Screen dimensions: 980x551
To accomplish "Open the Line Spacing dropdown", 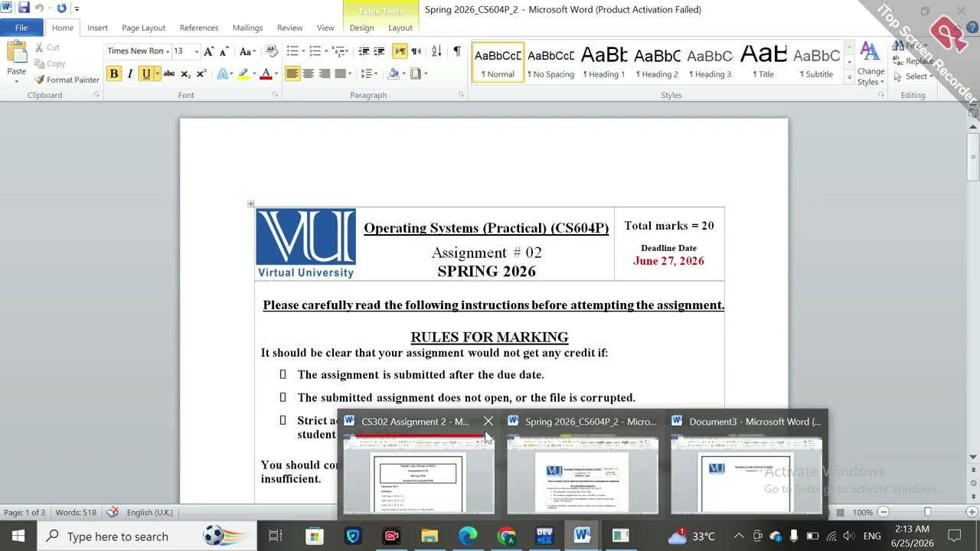I will pyautogui.click(x=370, y=73).
